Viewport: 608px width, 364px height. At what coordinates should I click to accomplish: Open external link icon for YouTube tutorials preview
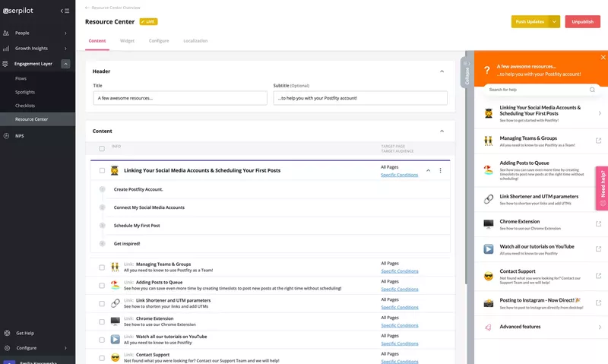pyautogui.click(x=598, y=248)
